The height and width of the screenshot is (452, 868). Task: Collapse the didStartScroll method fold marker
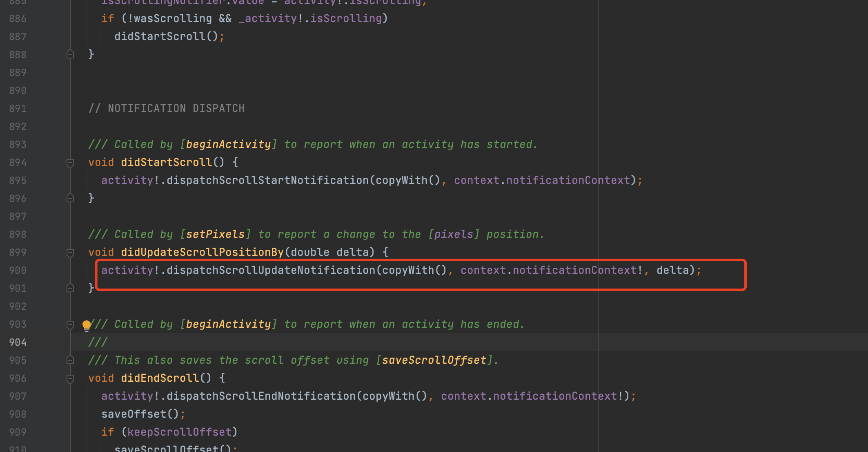(x=70, y=162)
